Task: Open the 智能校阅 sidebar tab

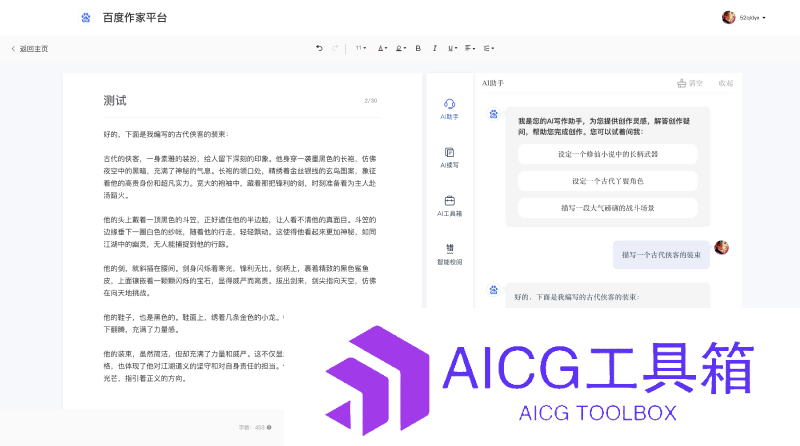Action: pos(449,255)
